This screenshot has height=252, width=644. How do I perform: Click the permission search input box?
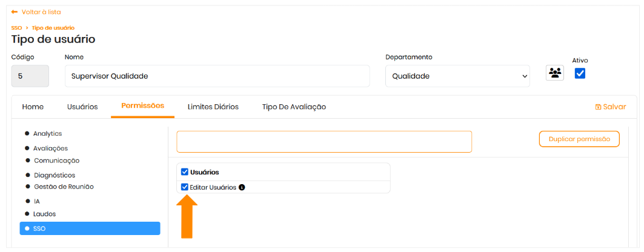pos(324,142)
